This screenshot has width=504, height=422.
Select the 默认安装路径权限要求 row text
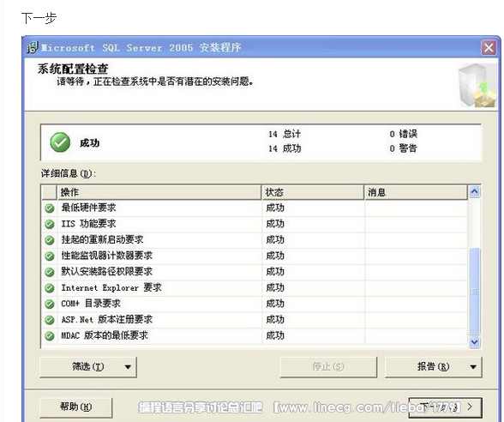pyautogui.click(x=106, y=271)
